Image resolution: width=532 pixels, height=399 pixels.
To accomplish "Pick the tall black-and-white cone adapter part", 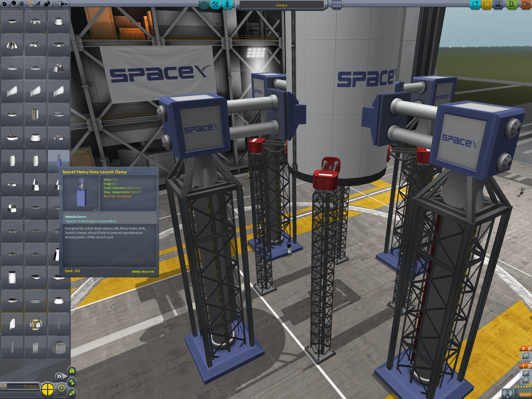I will click(x=35, y=184).
